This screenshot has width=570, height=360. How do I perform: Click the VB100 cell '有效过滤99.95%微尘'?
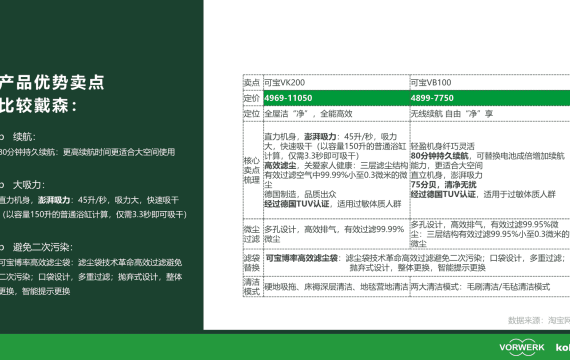tap(489, 234)
